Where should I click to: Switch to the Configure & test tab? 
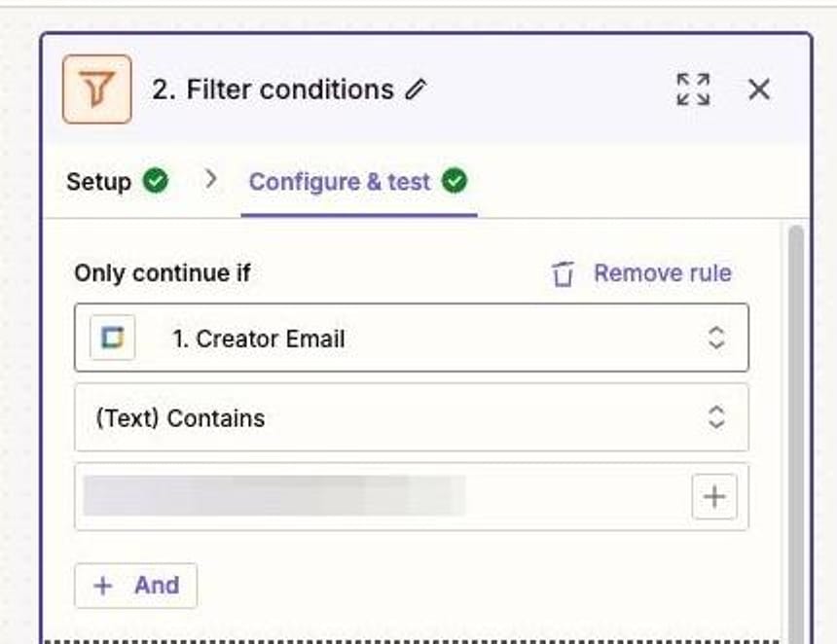tap(341, 181)
